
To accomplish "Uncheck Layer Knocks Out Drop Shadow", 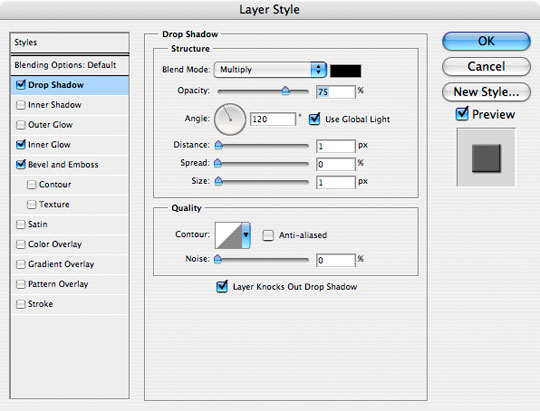I will (222, 286).
